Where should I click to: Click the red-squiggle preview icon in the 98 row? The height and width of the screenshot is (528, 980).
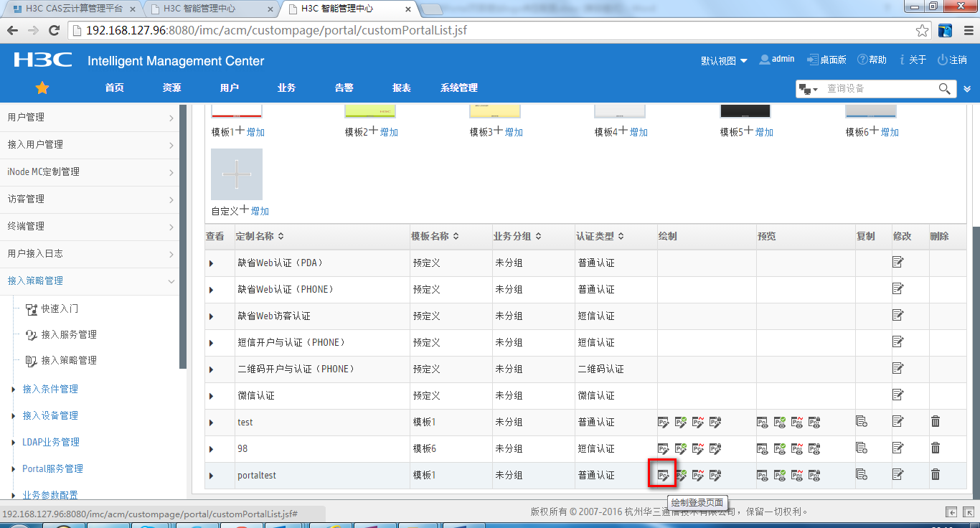[x=796, y=448]
